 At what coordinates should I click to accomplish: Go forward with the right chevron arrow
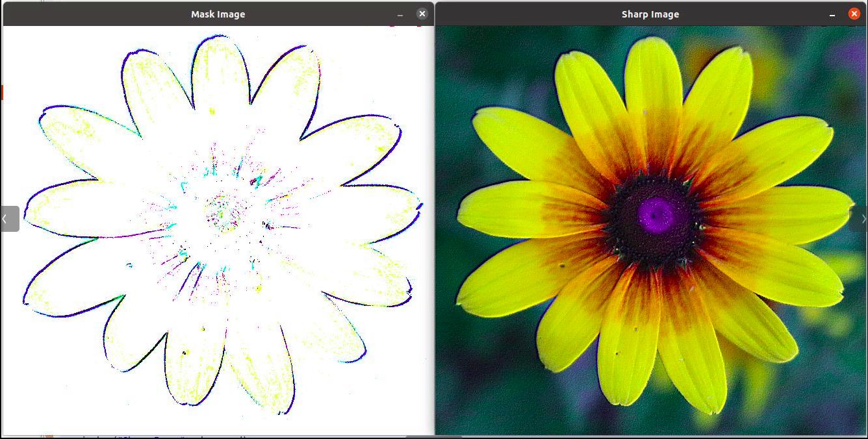tap(860, 219)
